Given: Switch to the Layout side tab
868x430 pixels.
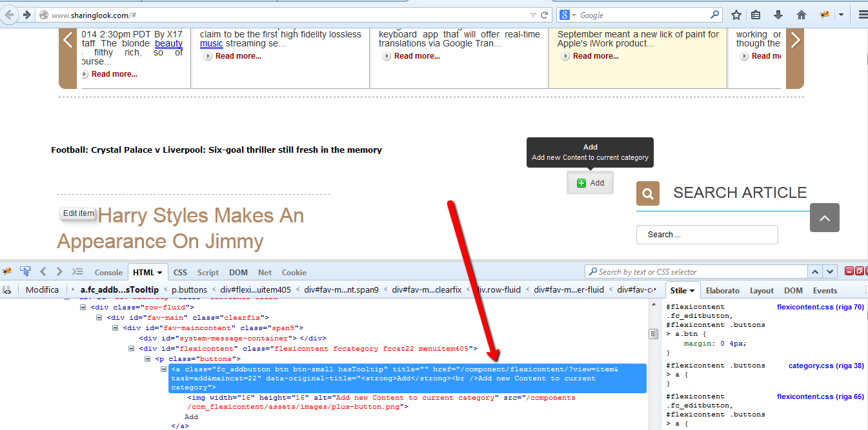Looking at the screenshot, I should [762, 291].
